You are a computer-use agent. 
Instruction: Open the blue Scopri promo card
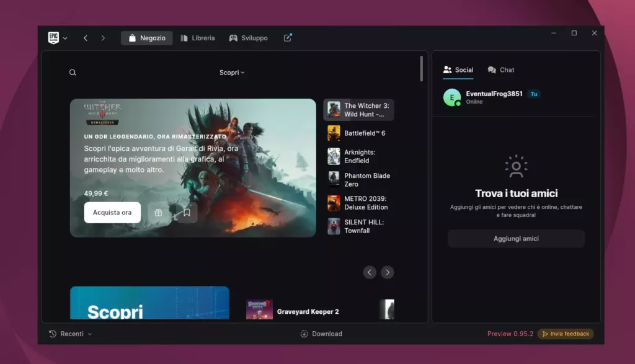click(149, 303)
